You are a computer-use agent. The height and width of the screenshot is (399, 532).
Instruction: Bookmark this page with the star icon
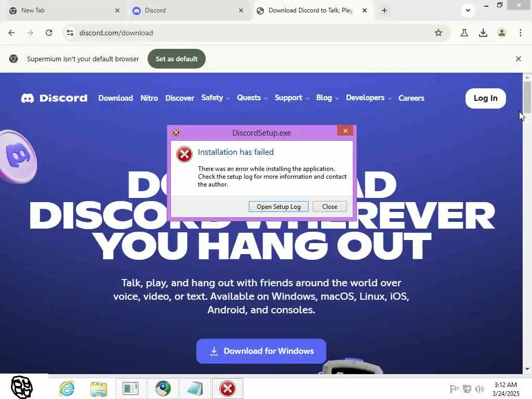tap(438, 33)
